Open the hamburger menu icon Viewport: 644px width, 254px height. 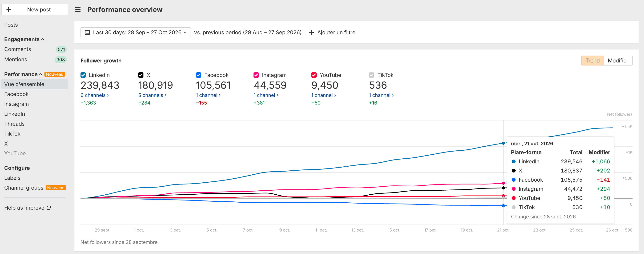pos(78,10)
